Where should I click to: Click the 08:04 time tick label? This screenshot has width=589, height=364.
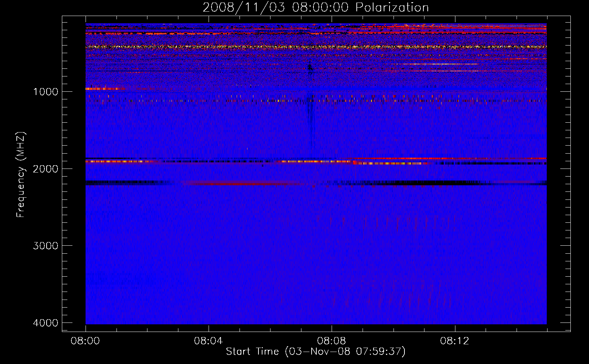coord(209,341)
